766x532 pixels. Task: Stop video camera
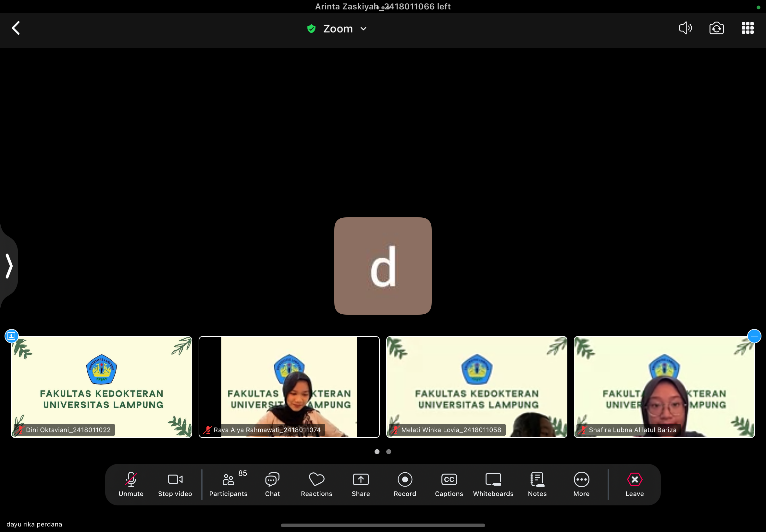point(175,484)
